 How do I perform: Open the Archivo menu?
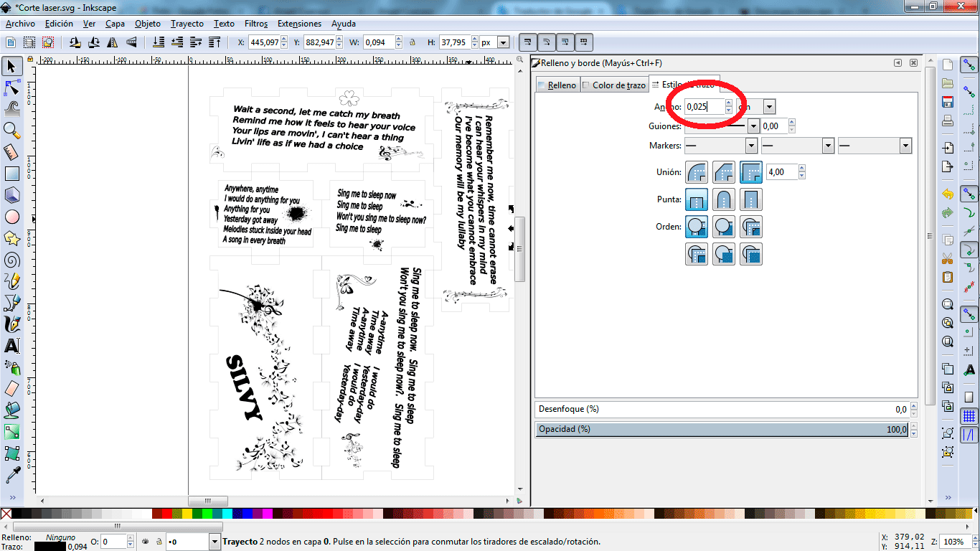coord(20,24)
